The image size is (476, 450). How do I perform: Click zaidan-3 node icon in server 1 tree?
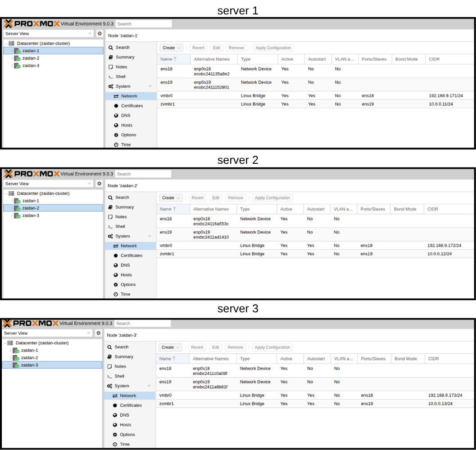coord(17,66)
